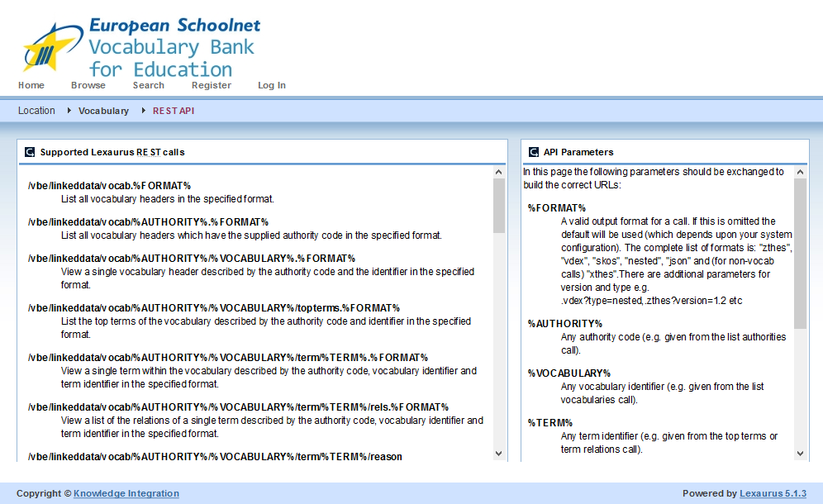Click up arrow of API Parameters scrollbar
The image size is (823, 504).
801,172
